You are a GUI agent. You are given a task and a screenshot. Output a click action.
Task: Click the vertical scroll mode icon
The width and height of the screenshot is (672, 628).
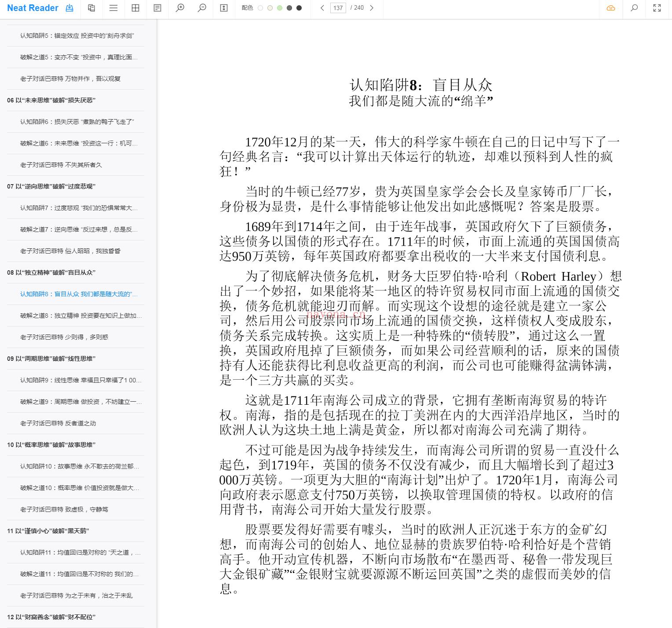pyautogui.click(x=224, y=8)
